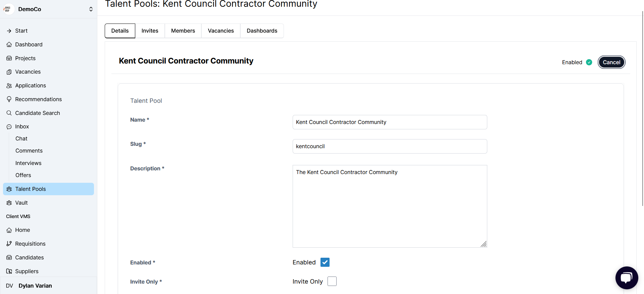Viewport: 644px width, 294px height.
Task: Open the Dashboards tab
Action: pos(262,31)
